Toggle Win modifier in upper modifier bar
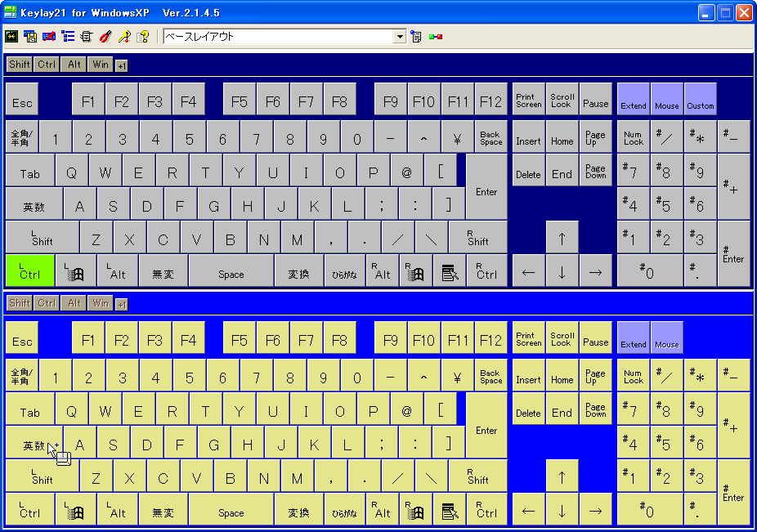This screenshot has height=532, width=757. 101,65
